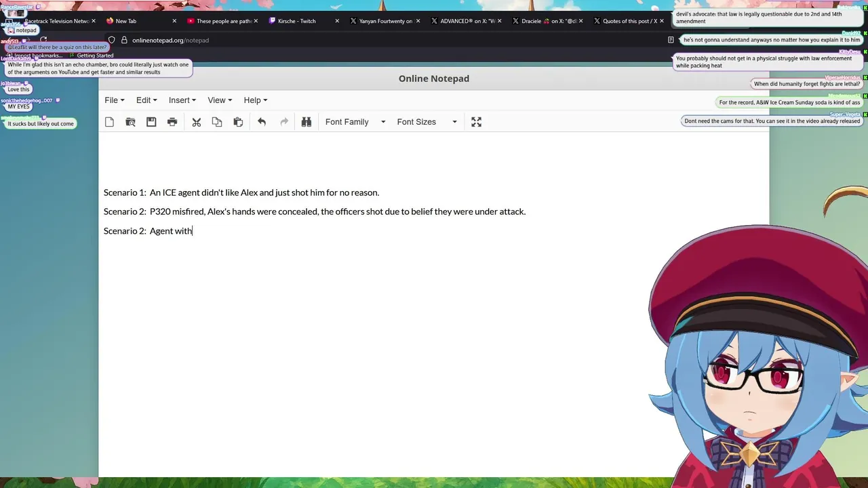Click chat message 'he's not gonna understand anyways'
The width and height of the screenshot is (868, 488).
click(772, 40)
